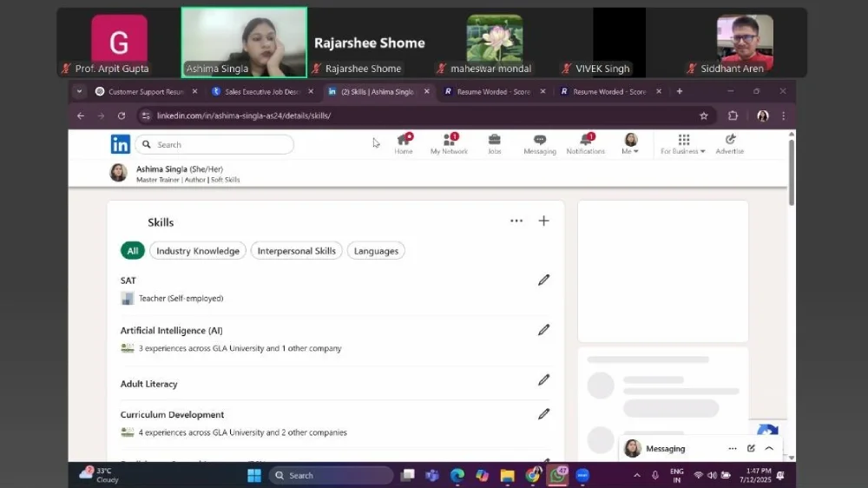Edit the Curriculum Development skill

(x=543, y=414)
